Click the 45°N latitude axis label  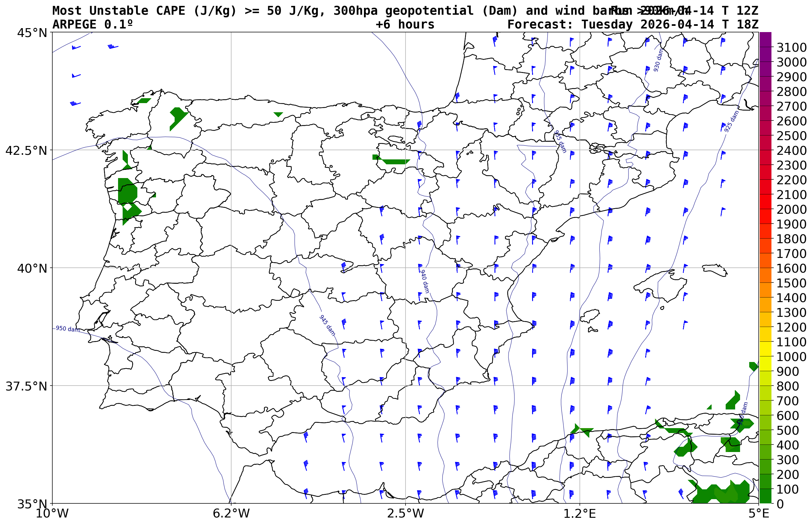pos(32,33)
